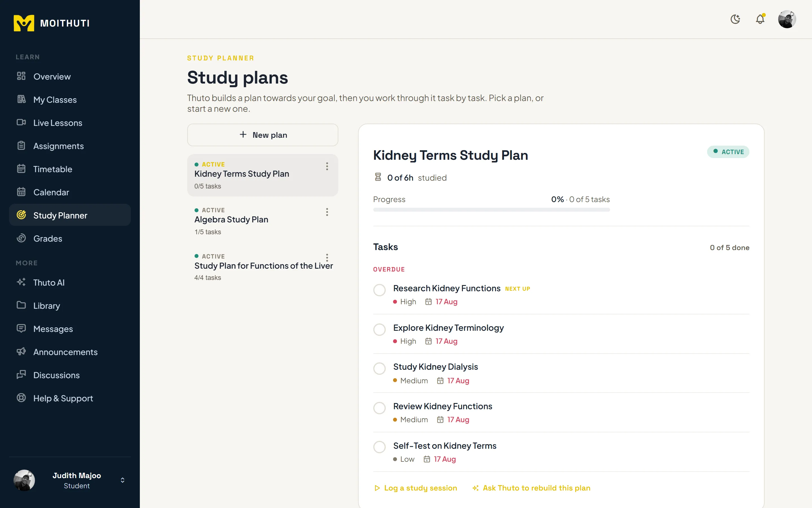Click calendar icon of Study Kidney Dialysis
The width and height of the screenshot is (812, 508).
click(440, 381)
